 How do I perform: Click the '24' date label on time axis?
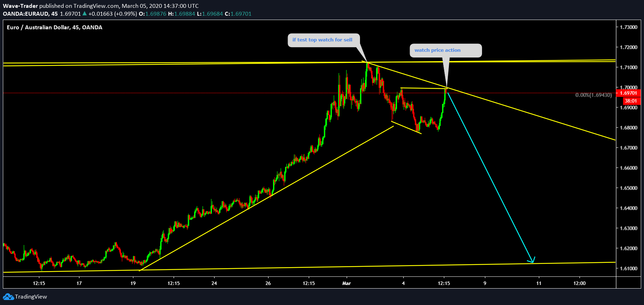214,284
